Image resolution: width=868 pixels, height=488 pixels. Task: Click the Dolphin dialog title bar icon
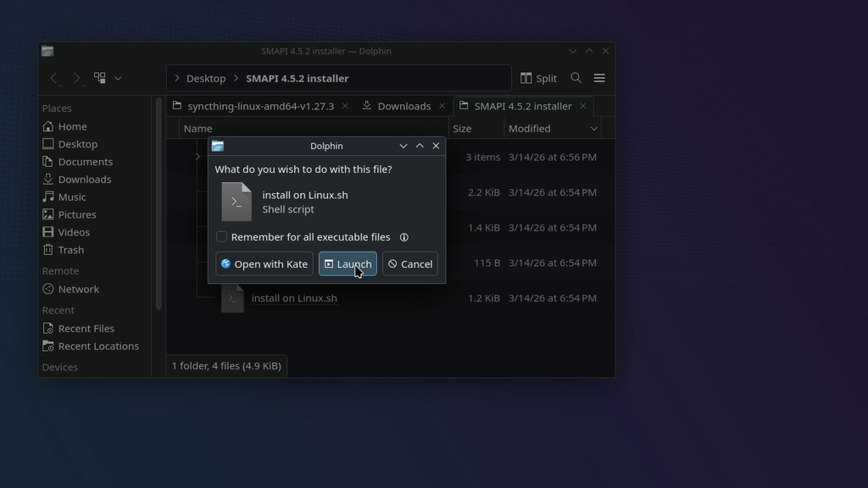click(218, 146)
